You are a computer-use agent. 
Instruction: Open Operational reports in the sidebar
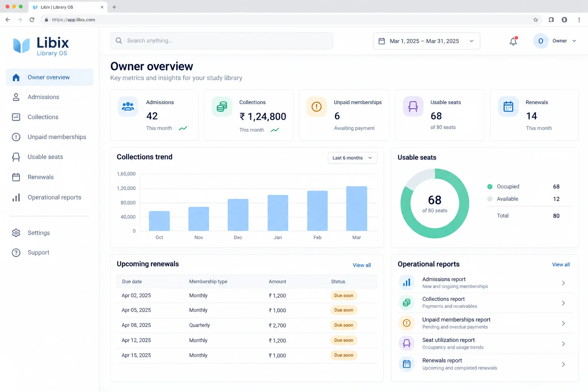pos(50,198)
